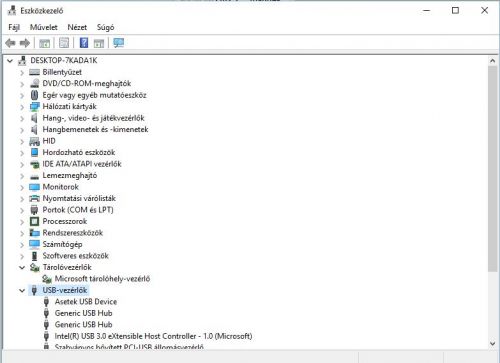Select the Tárolóvezérlők label
Viewport: 500px width, 363px height.
click(x=67, y=267)
